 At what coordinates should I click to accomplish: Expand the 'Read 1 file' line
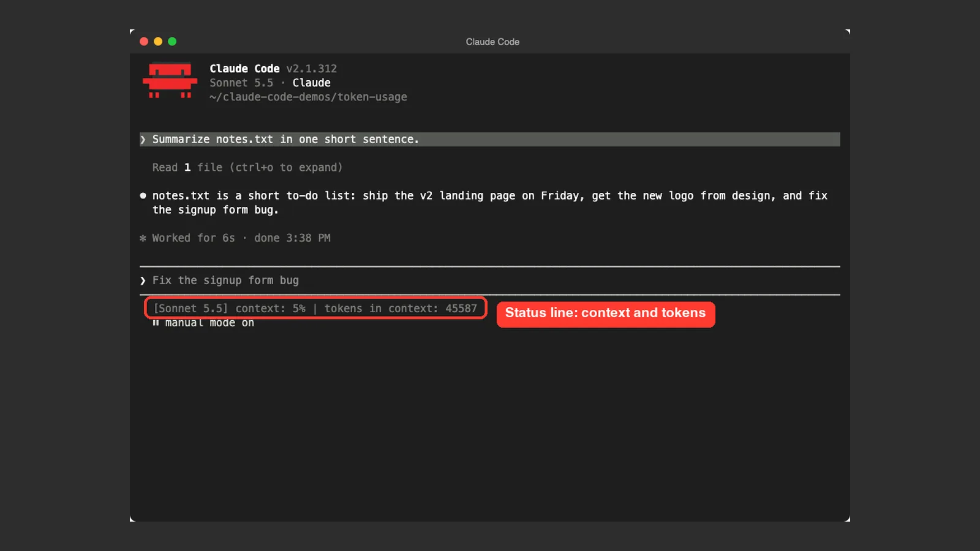point(247,168)
